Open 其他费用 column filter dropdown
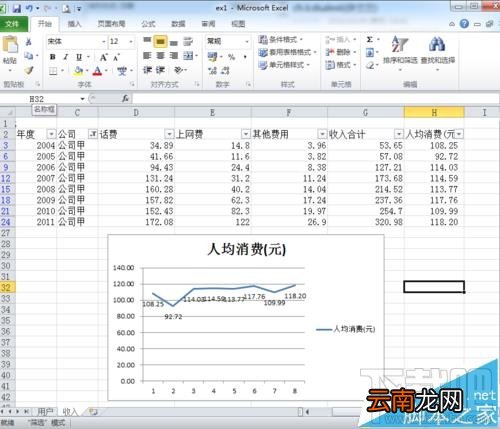500x429 pixels. pyautogui.click(x=322, y=134)
